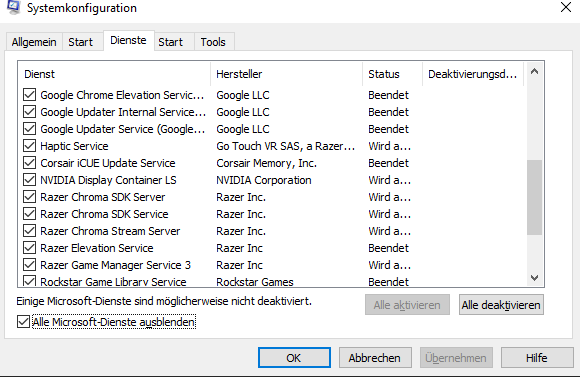Uncheck Rockstar Game Library Service checkbox

click(x=30, y=281)
